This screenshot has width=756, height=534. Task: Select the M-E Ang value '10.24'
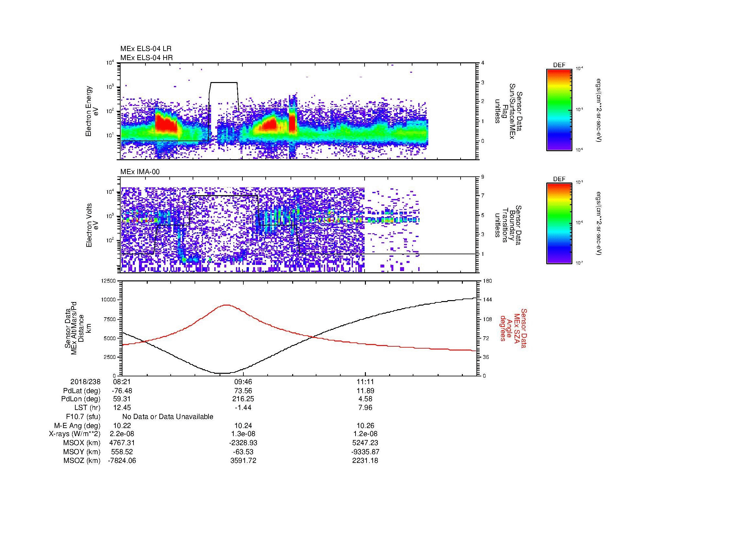pyautogui.click(x=243, y=426)
